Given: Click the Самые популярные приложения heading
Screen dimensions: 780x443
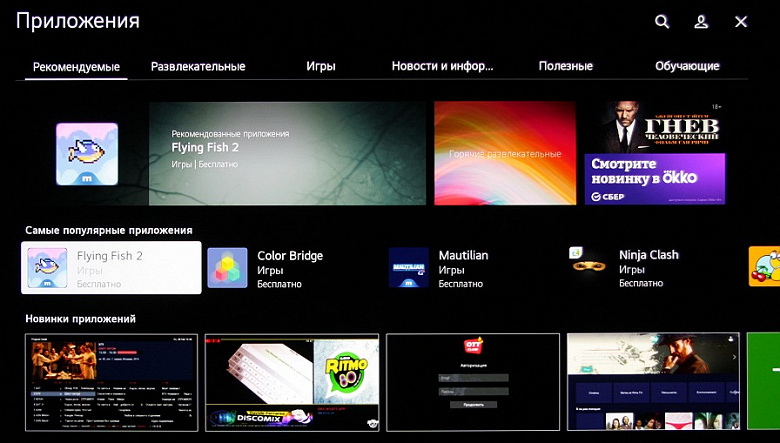Looking at the screenshot, I should 109,230.
